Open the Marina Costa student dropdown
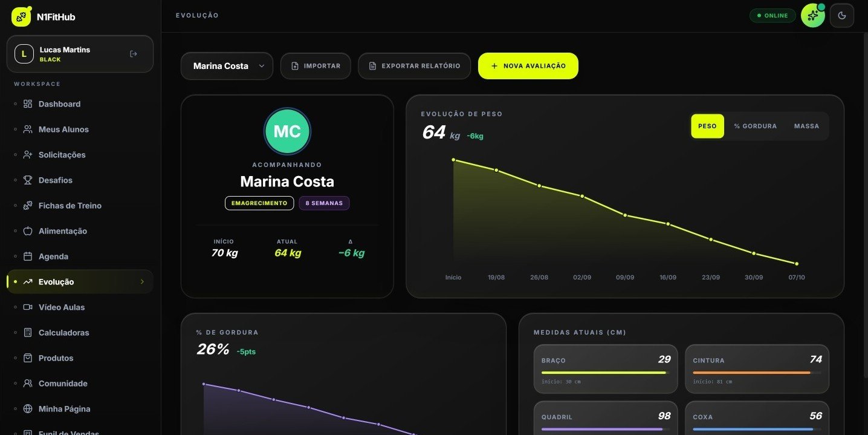This screenshot has width=868, height=435. tap(227, 66)
